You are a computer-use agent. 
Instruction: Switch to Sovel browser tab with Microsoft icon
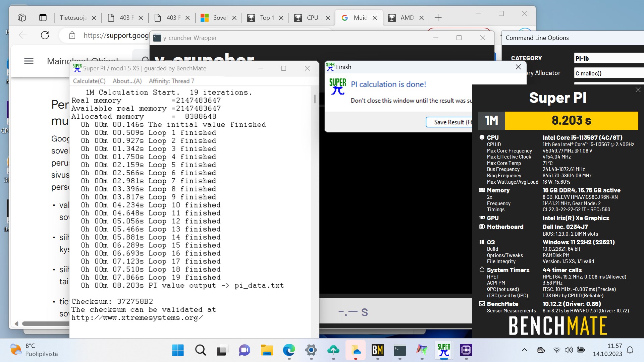tap(215, 18)
